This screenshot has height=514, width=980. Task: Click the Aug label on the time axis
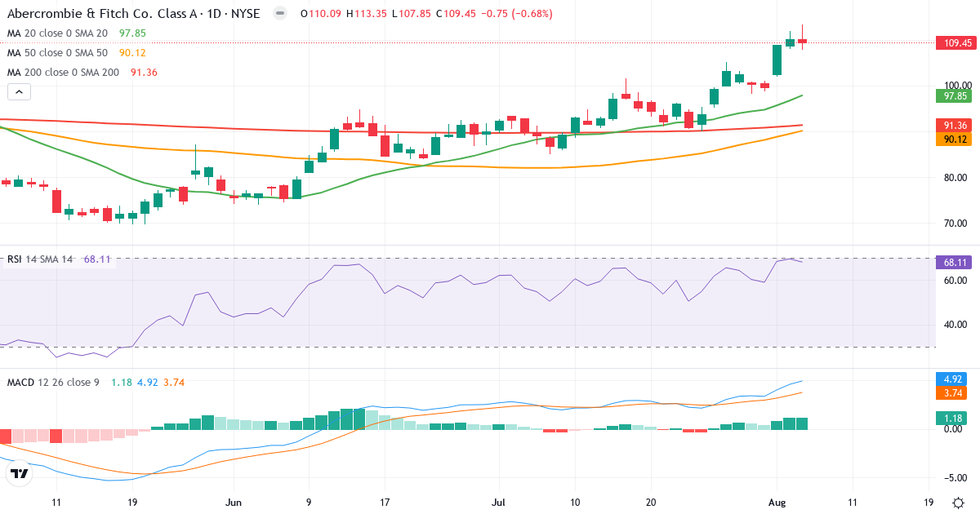pos(776,502)
